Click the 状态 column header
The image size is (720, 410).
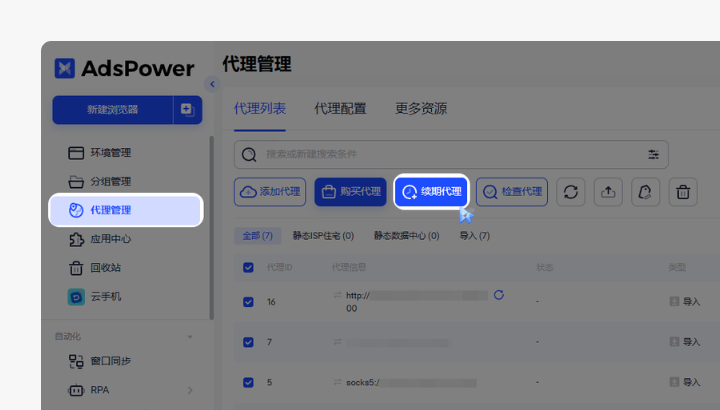pyautogui.click(x=545, y=268)
